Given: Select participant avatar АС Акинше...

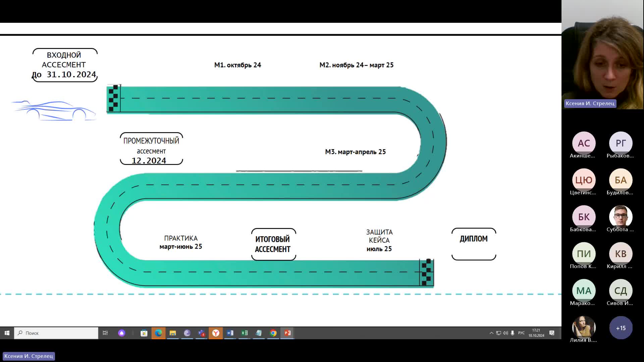Looking at the screenshot, I should [x=584, y=143].
